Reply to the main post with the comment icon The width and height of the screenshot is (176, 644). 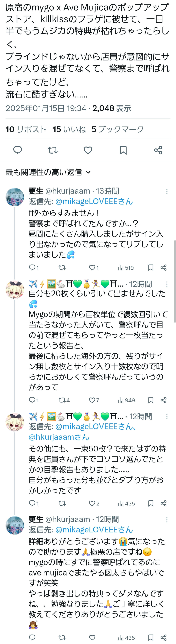click(x=18, y=150)
